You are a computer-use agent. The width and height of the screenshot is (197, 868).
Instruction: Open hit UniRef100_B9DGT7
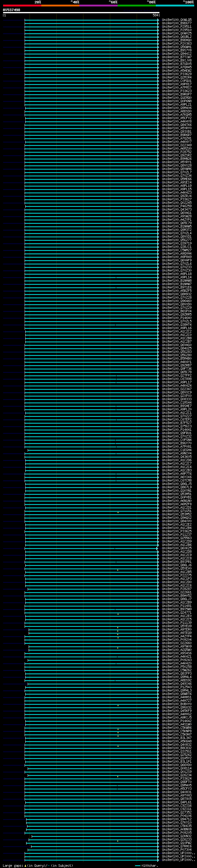tap(177, 23)
